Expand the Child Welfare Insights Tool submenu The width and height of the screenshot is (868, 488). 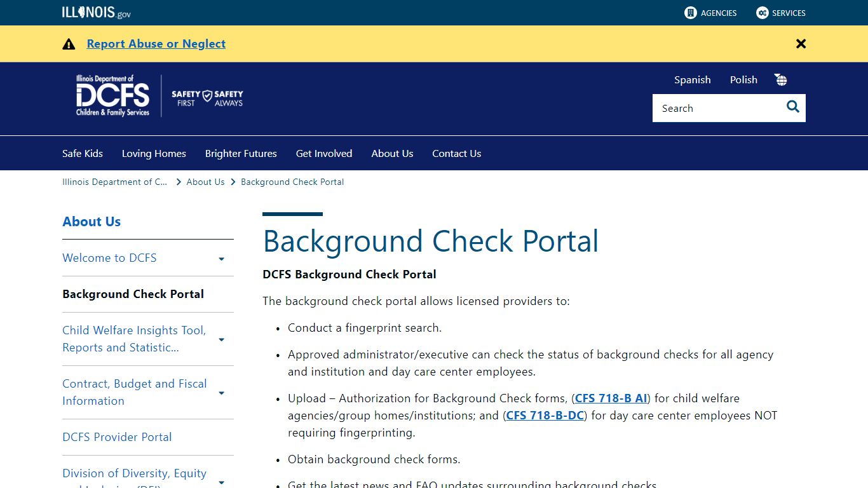221,339
